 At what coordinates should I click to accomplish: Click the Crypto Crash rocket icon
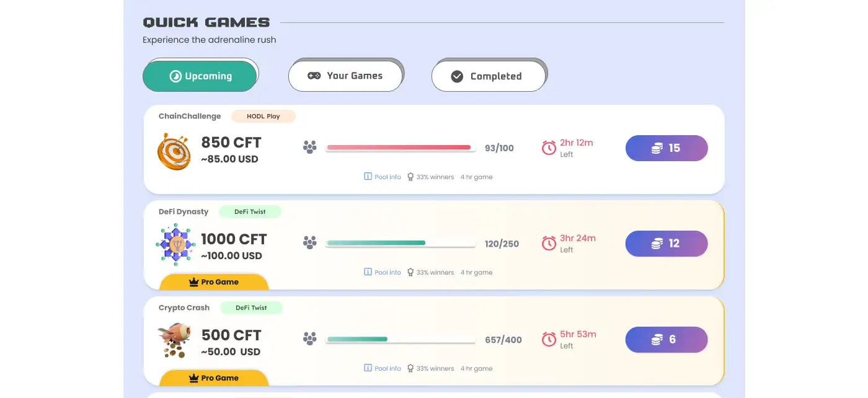(x=173, y=341)
